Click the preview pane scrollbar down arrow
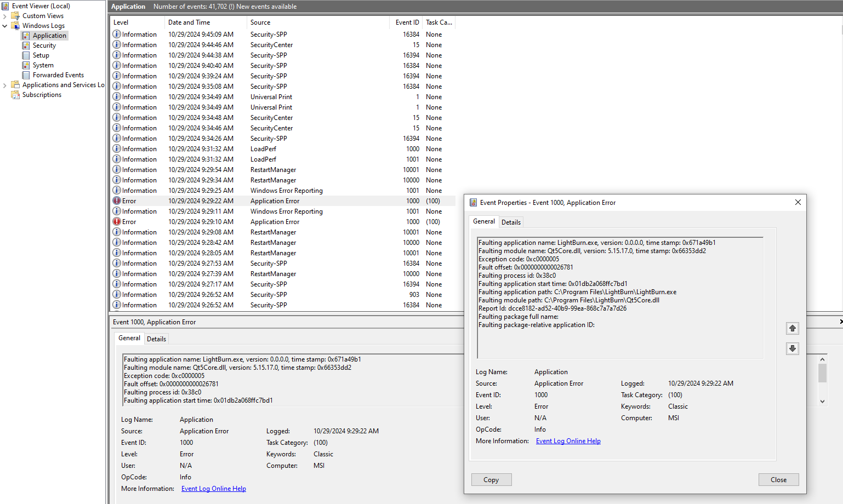The width and height of the screenshot is (843, 504). click(x=822, y=402)
